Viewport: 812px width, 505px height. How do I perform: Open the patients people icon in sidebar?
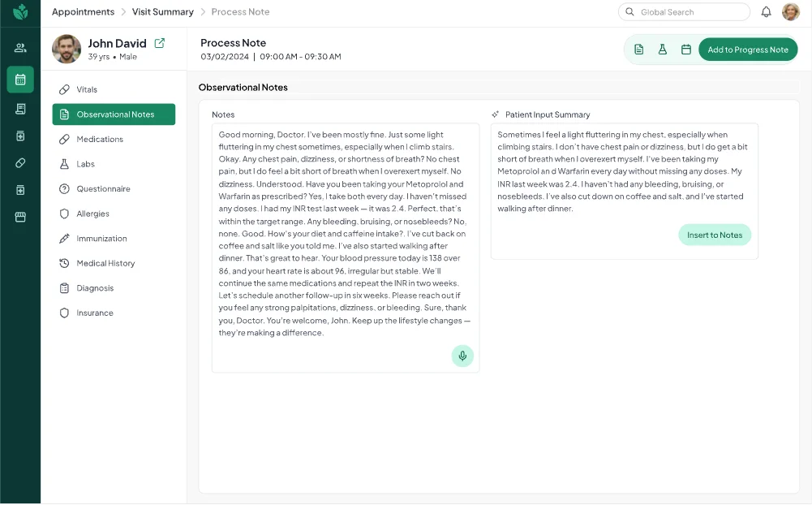point(20,48)
